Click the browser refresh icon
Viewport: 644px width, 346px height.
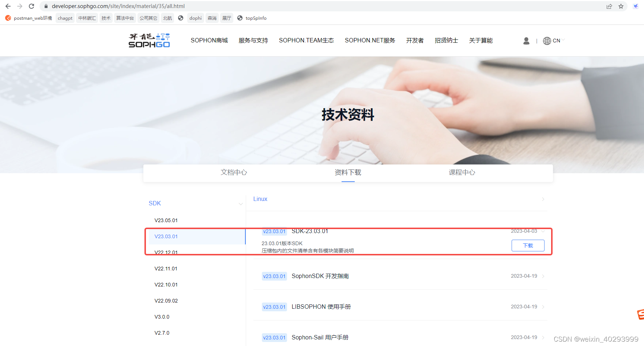31,6
